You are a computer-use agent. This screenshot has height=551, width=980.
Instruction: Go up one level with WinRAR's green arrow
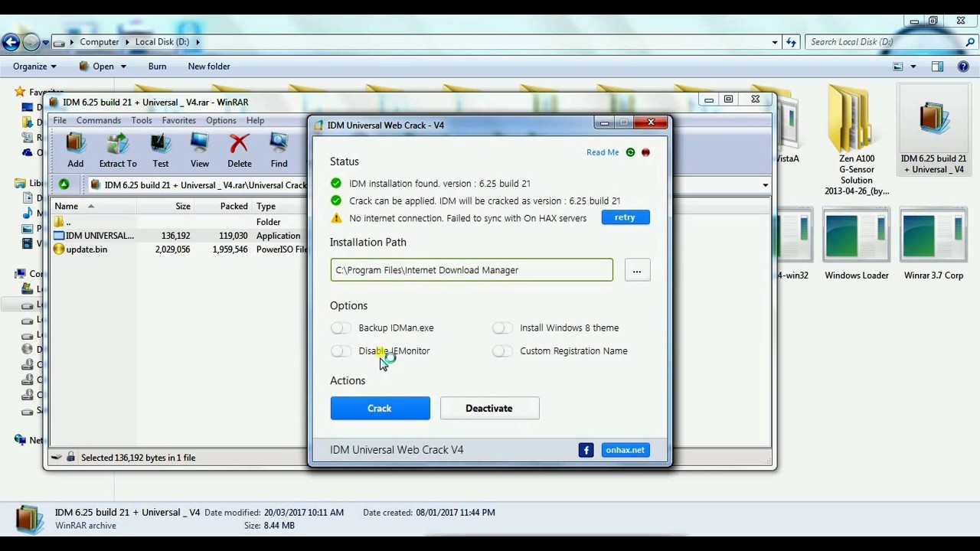pyautogui.click(x=64, y=184)
